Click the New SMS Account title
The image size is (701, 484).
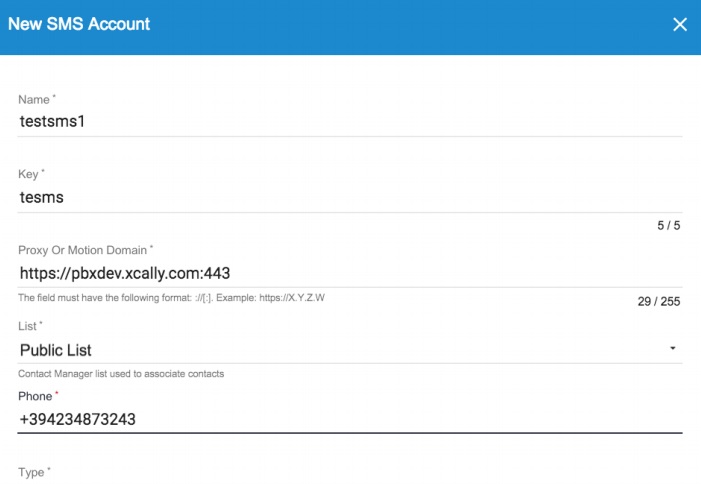[x=79, y=24]
